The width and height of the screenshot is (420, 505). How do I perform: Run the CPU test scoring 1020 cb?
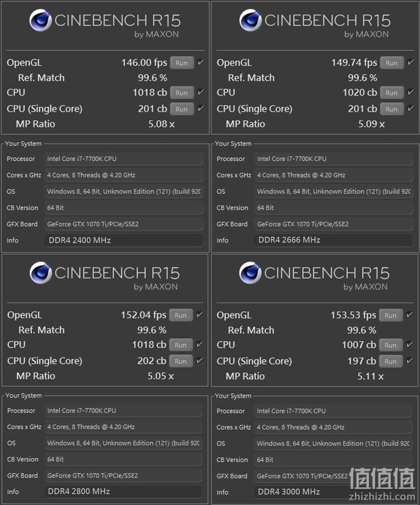tap(392, 93)
